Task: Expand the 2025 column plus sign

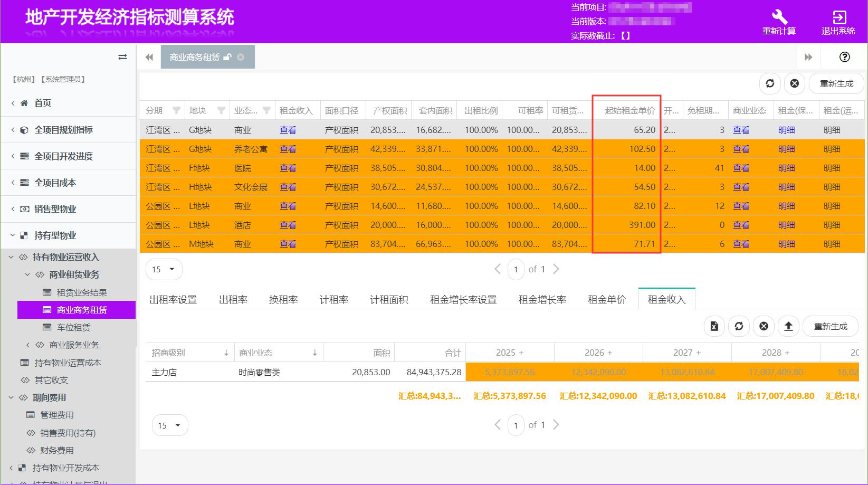Action: [x=521, y=353]
